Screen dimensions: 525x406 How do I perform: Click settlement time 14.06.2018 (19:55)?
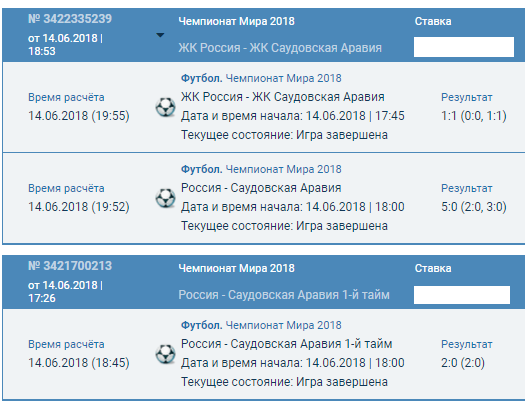79,116
